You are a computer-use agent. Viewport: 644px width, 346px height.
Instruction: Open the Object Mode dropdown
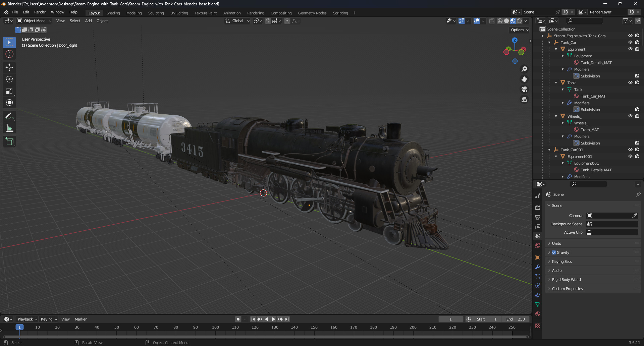(x=35, y=21)
